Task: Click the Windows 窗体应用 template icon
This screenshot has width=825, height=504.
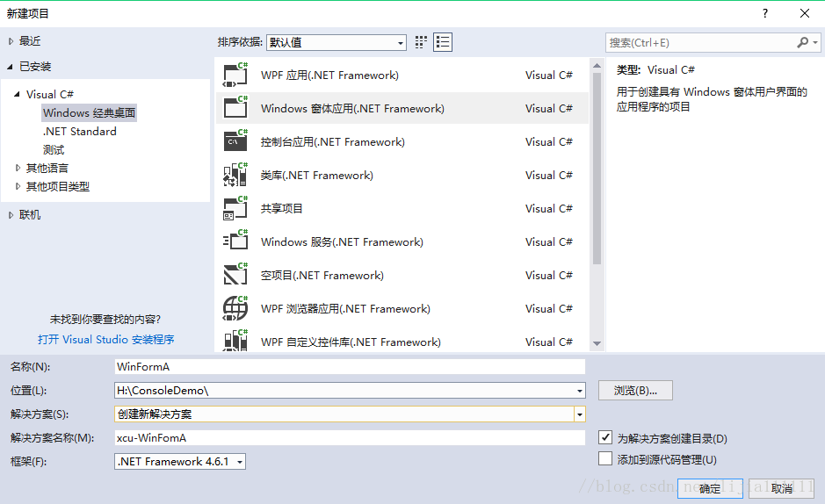Action: (x=235, y=108)
